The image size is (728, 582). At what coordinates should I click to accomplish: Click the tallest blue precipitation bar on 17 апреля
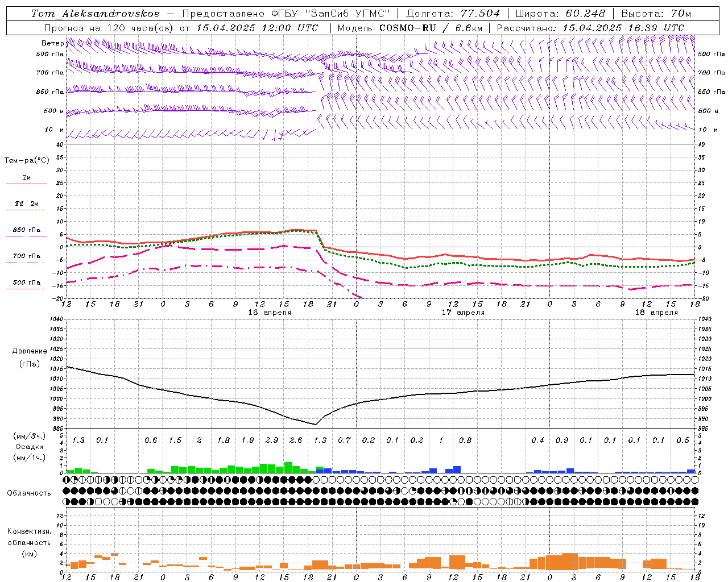pyautogui.click(x=457, y=469)
